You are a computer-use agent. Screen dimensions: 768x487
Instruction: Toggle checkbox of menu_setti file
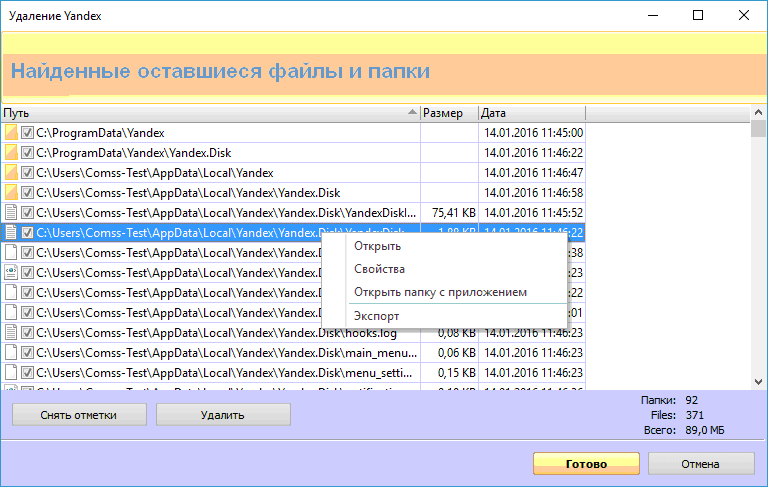[27, 373]
